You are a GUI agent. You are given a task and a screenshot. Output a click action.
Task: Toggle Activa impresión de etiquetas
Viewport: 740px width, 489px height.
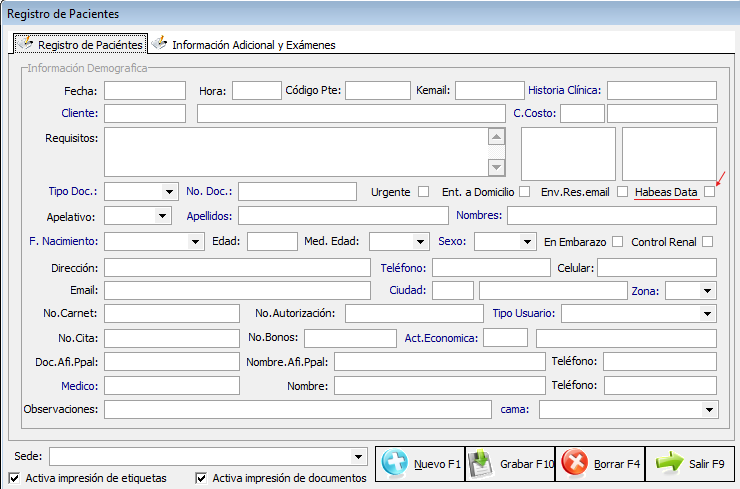[x=13, y=478]
